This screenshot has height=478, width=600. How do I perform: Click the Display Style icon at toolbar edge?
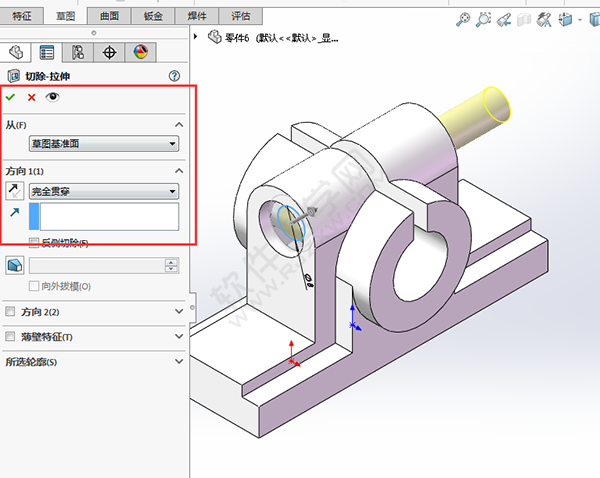coord(595,19)
